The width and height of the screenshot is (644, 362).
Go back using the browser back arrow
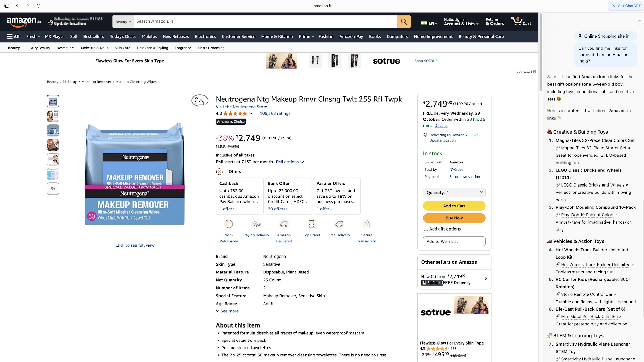click(17, 6)
